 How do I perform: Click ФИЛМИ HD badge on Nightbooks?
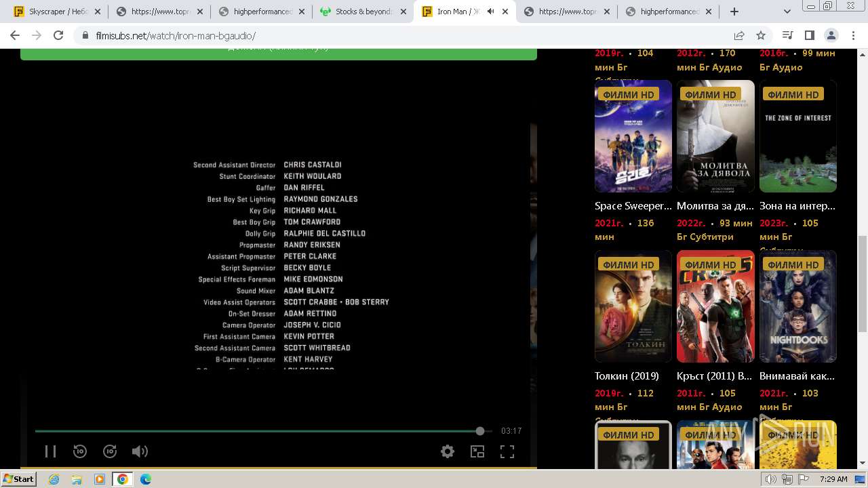coord(793,264)
